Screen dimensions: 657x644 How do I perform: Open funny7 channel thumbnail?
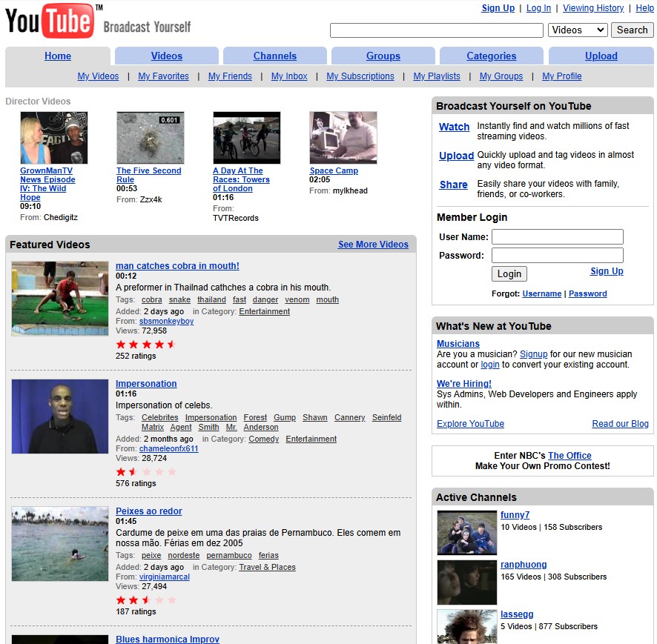coord(466,533)
